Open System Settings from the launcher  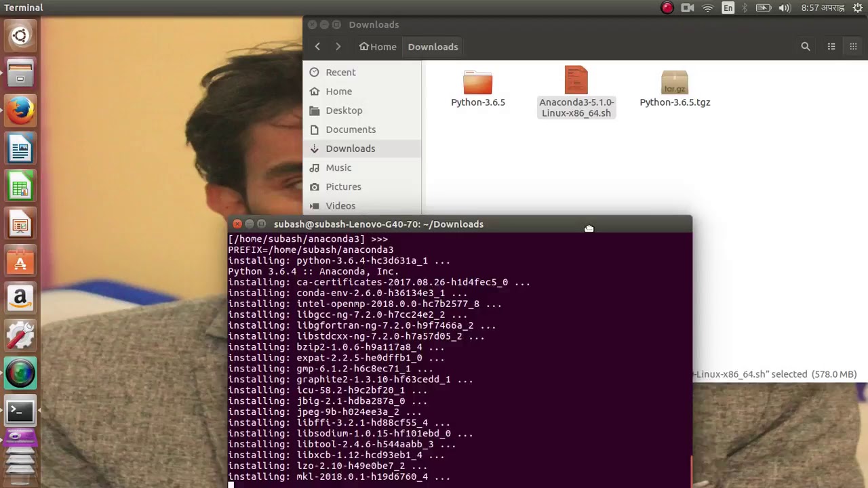point(20,335)
